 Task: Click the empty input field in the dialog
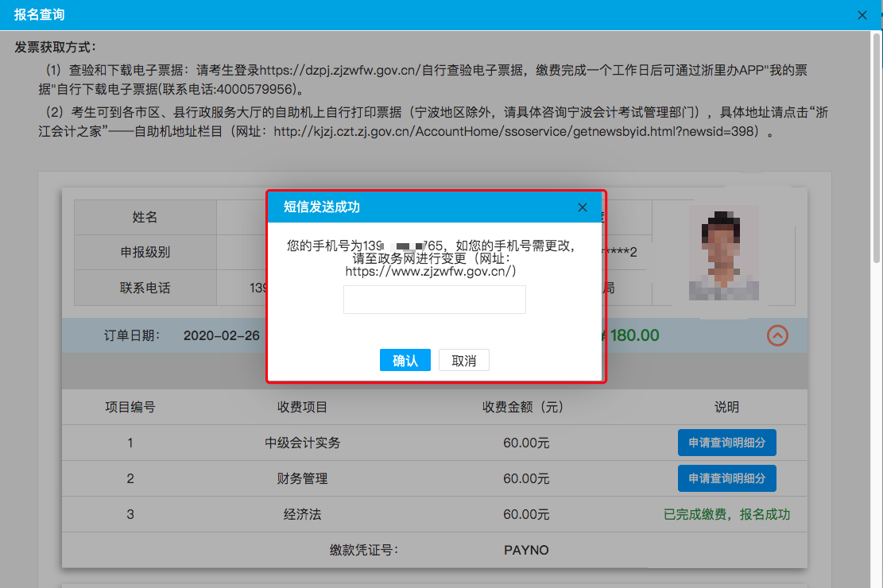(x=434, y=300)
